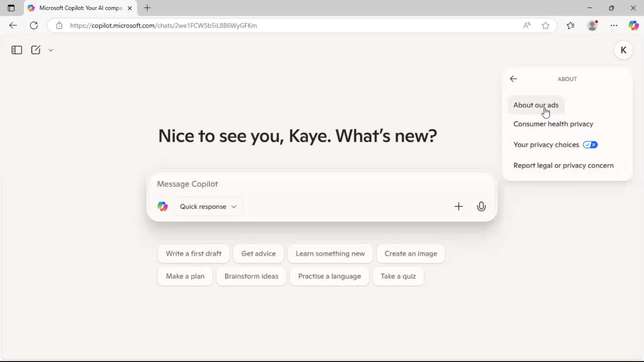Start voice input with microphone icon
The height and width of the screenshot is (362, 644).
[x=481, y=206]
